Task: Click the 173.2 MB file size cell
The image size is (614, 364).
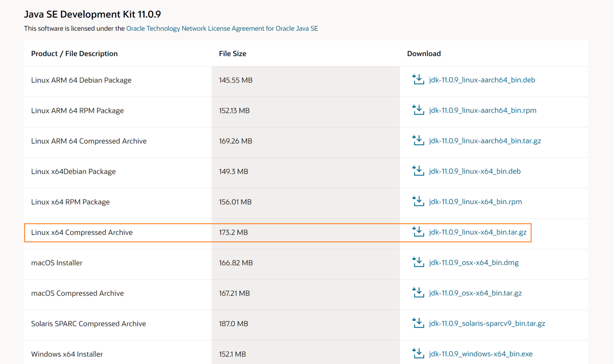Action: tap(306, 234)
